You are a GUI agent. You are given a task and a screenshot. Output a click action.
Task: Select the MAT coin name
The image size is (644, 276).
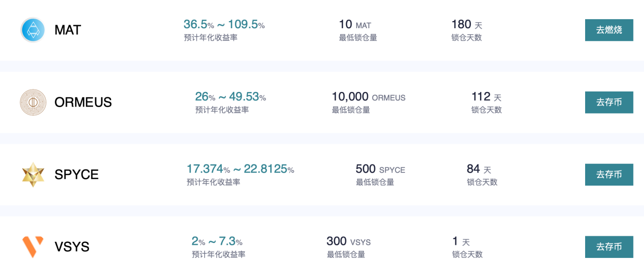click(x=68, y=30)
